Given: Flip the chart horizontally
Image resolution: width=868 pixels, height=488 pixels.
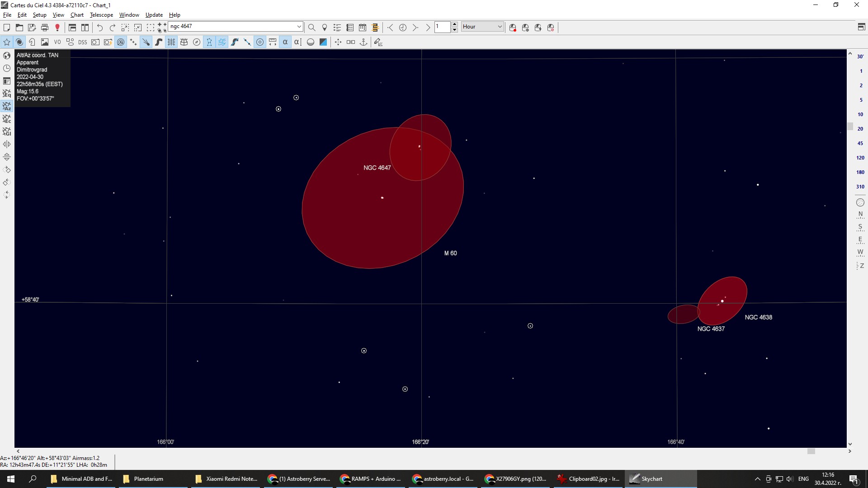Looking at the screenshot, I should tap(7, 144).
